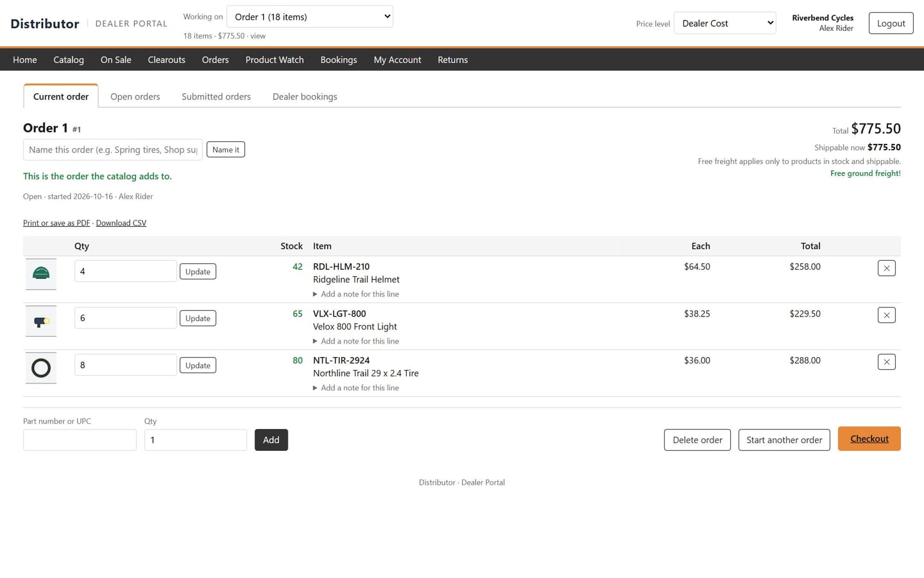Open the Working on order dropdown
The image size is (924, 578).
(310, 17)
